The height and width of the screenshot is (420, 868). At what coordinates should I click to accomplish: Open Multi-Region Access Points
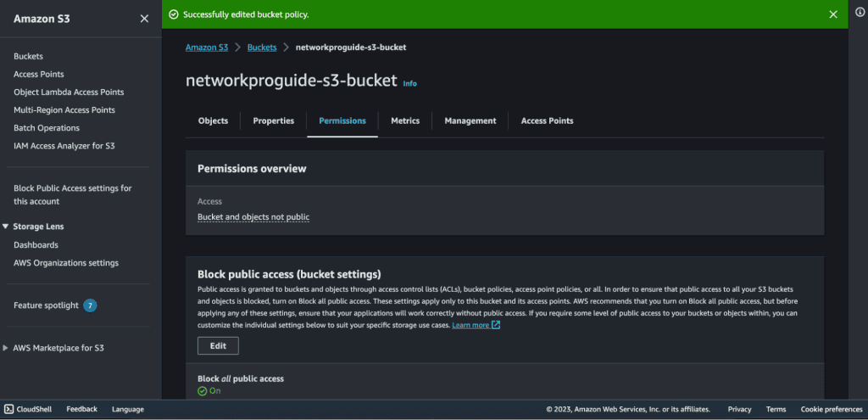(x=64, y=110)
